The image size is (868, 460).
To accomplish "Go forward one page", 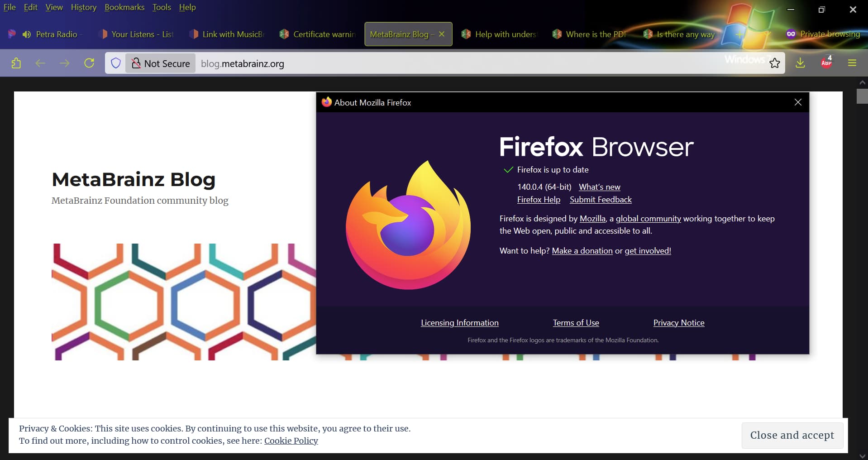I will point(65,63).
